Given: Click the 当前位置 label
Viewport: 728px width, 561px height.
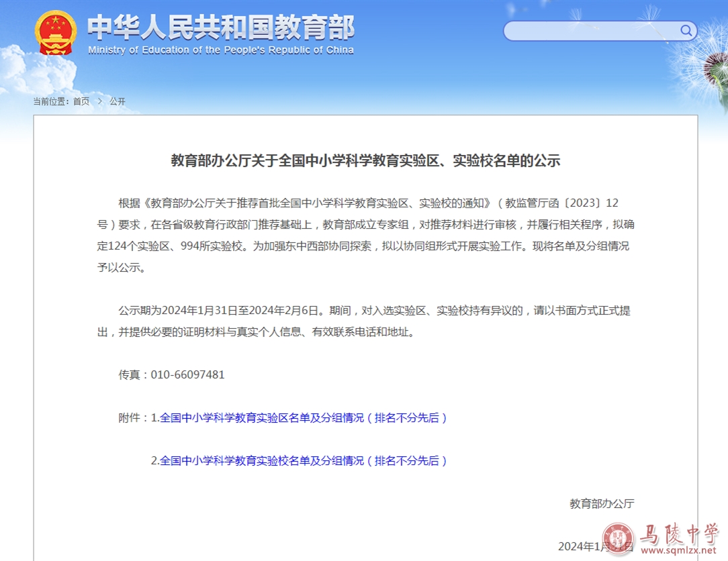Looking at the screenshot, I should (x=50, y=101).
